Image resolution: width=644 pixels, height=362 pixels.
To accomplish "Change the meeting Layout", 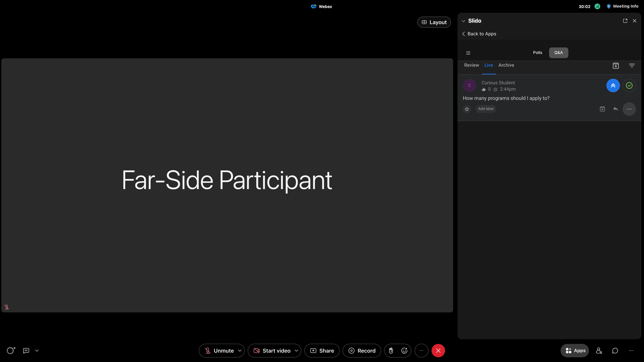I will [434, 22].
